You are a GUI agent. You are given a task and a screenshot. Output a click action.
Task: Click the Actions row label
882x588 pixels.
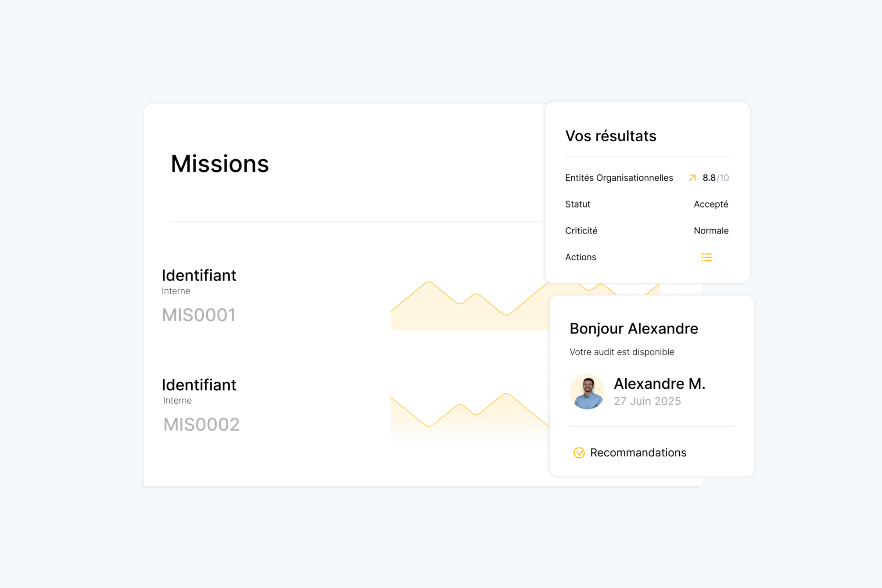[x=580, y=257]
